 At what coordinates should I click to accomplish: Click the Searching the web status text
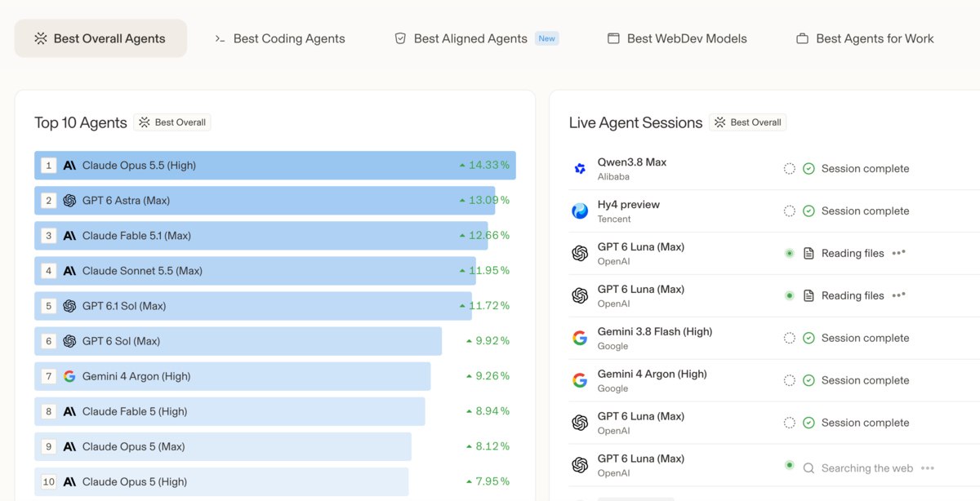pos(867,468)
